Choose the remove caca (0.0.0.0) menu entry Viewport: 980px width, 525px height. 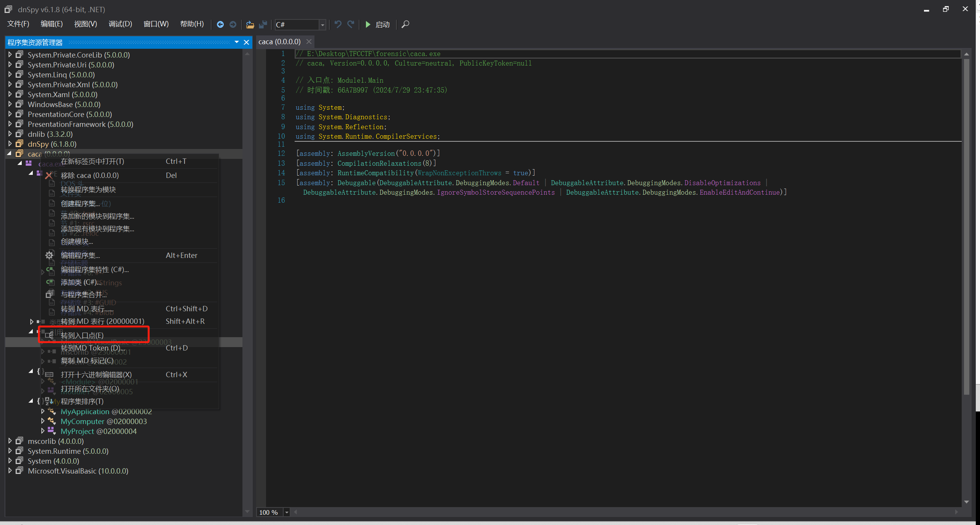click(x=90, y=175)
